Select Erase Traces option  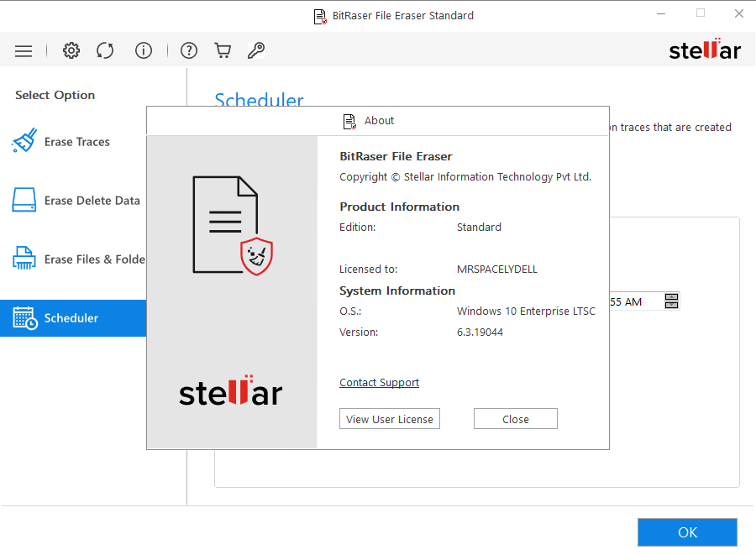point(73,142)
